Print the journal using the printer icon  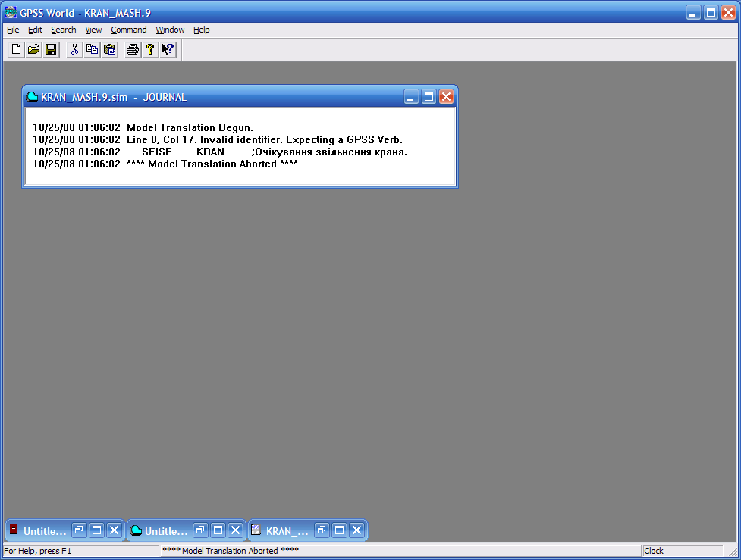pos(133,49)
